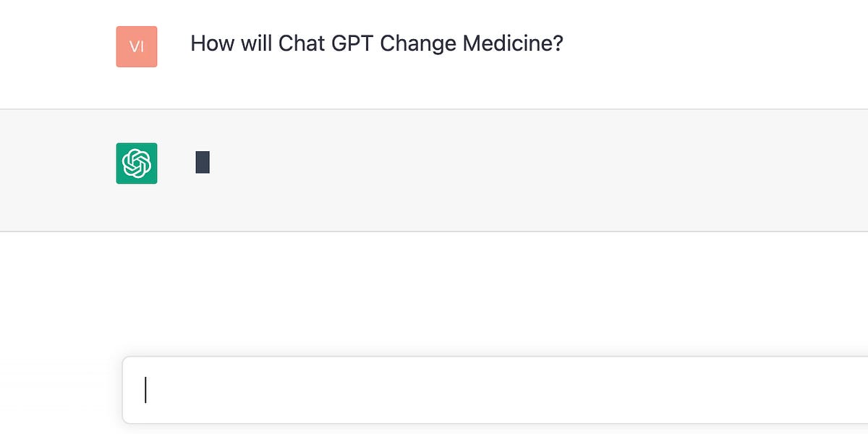Click the ChatGPT assistant avatar beside the response
This screenshot has width=868, height=434.
click(x=136, y=163)
